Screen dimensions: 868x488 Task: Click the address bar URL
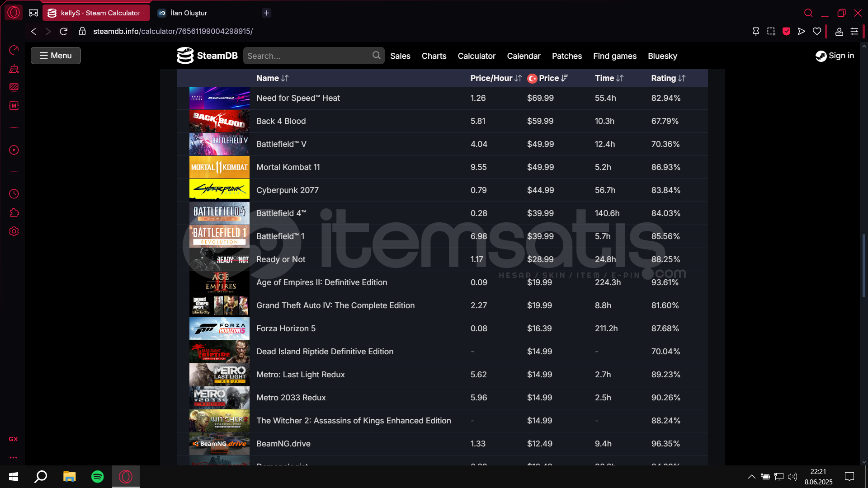coord(173,31)
